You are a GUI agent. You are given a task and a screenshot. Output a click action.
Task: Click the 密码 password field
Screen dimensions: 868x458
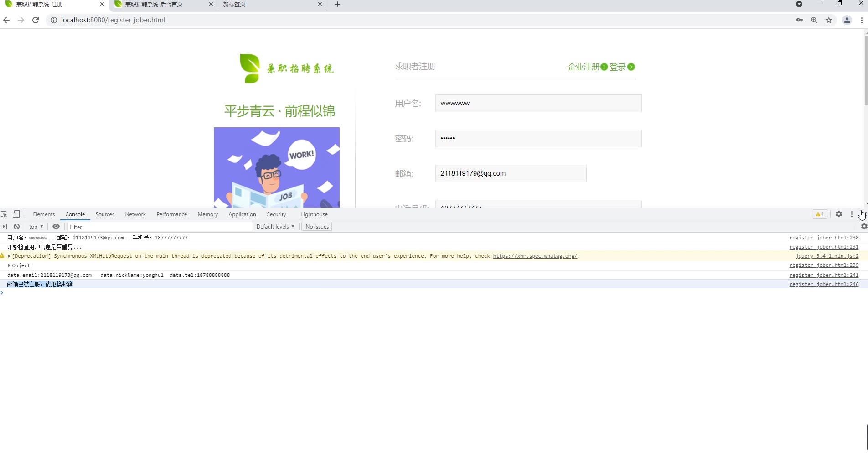click(x=538, y=139)
